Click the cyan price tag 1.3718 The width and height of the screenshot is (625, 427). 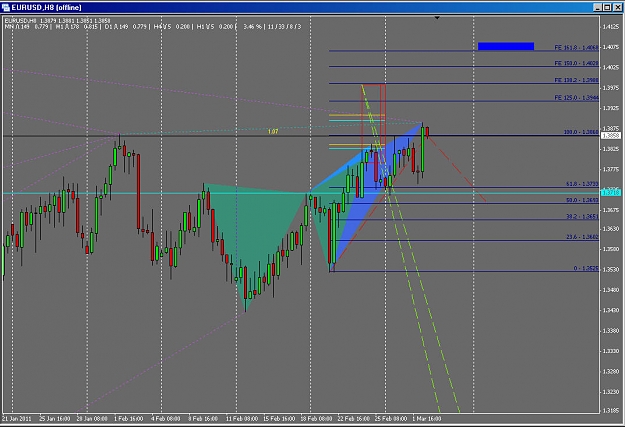pyautogui.click(x=611, y=193)
